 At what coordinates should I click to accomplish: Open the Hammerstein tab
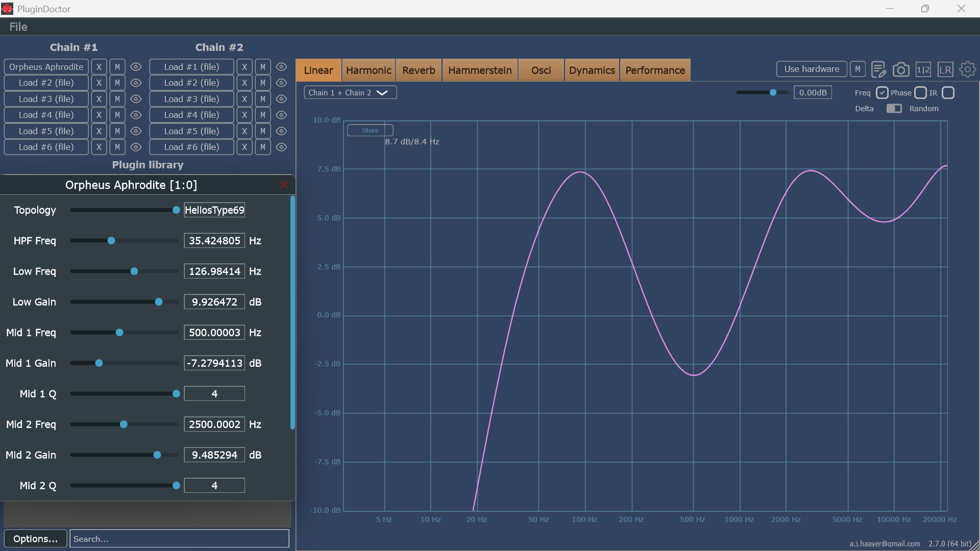coord(480,70)
